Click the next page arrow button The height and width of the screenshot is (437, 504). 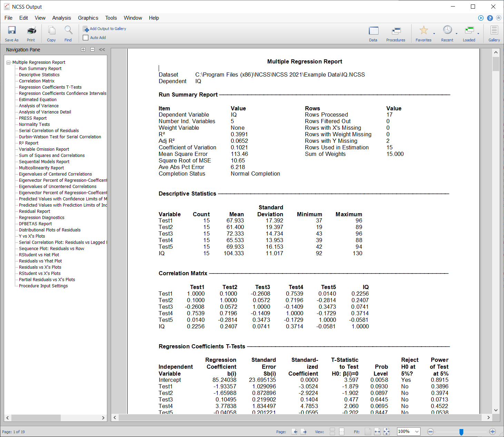304,431
